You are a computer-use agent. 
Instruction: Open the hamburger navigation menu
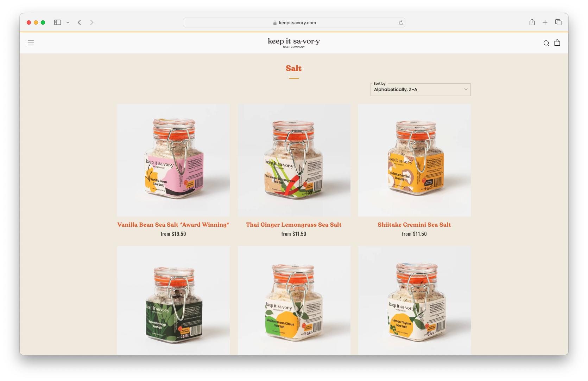click(31, 43)
